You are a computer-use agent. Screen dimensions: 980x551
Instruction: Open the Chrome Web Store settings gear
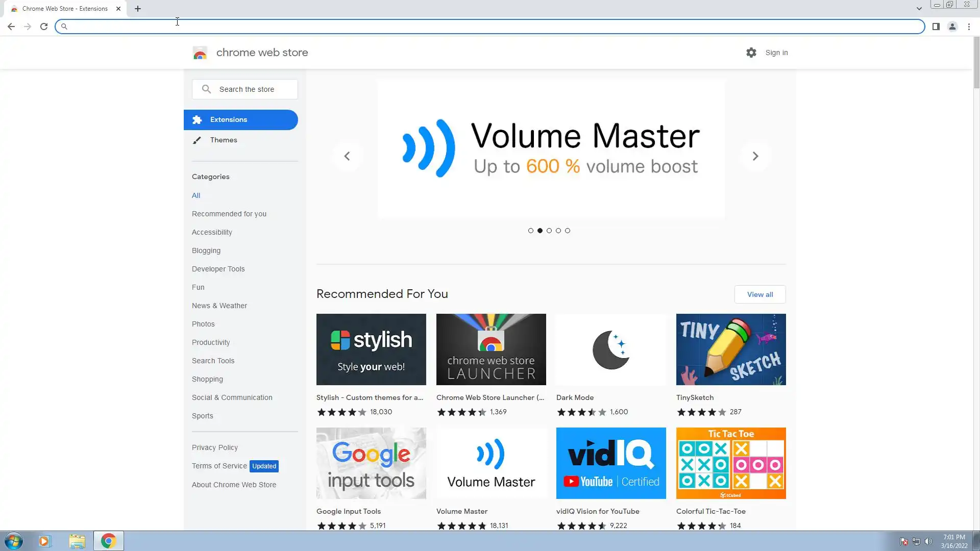tap(751, 53)
